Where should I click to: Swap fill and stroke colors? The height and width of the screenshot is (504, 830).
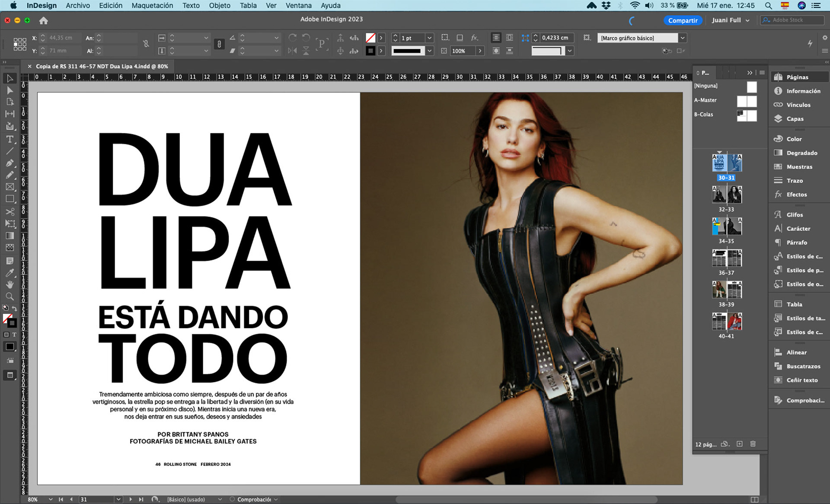point(15,308)
